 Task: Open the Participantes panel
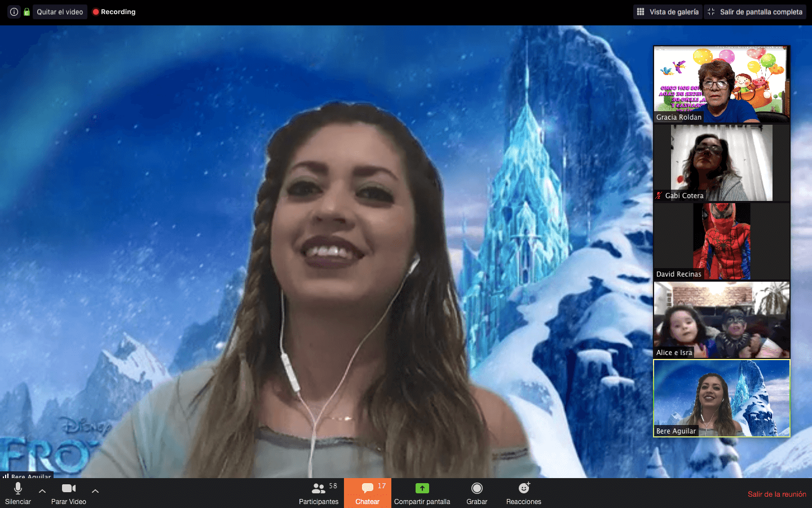319,493
